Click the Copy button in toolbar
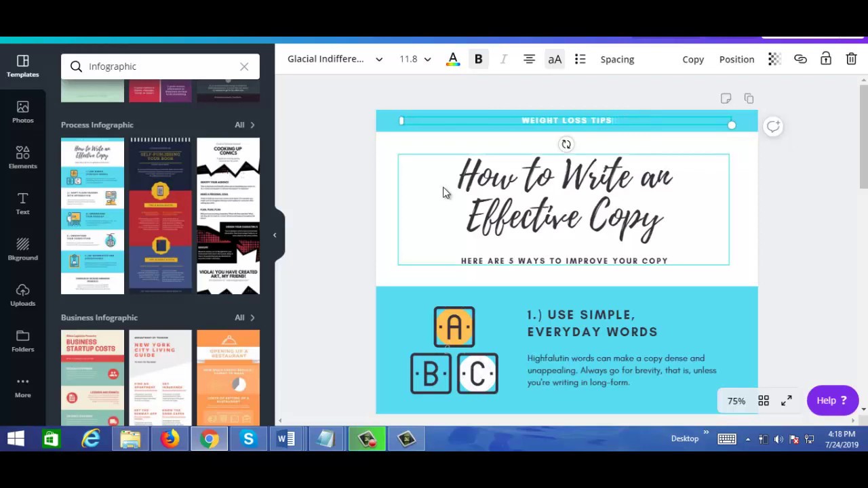Viewport: 868px width, 488px height. [x=693, y=59]
